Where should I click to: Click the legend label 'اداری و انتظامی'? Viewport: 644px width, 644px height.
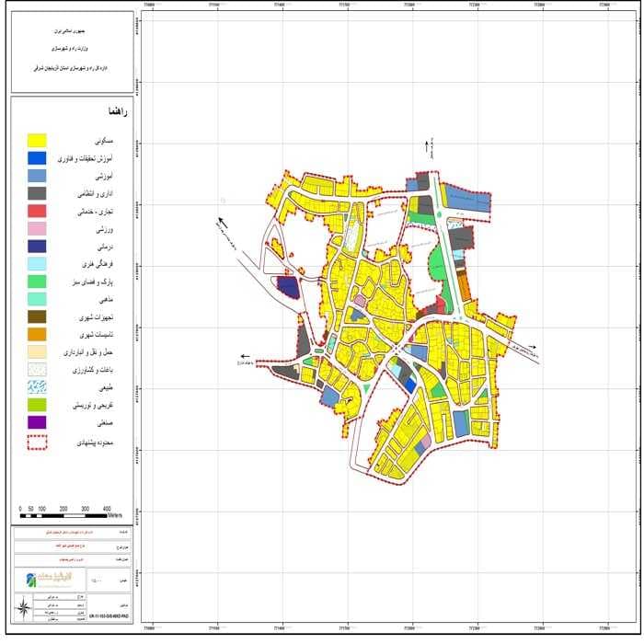pos(96,194)
